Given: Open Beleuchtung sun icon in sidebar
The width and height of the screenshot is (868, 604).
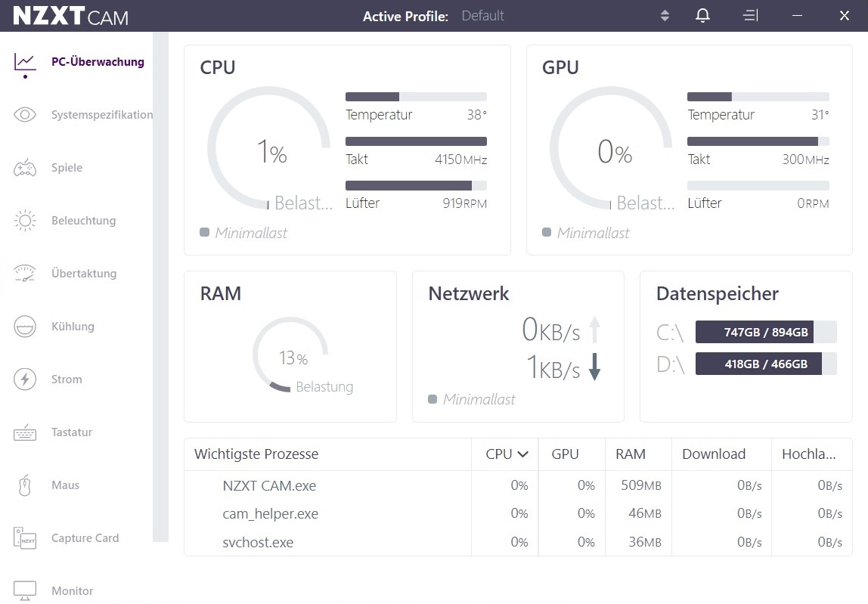Looking at the screenshot, I should (x=25, y=220).
